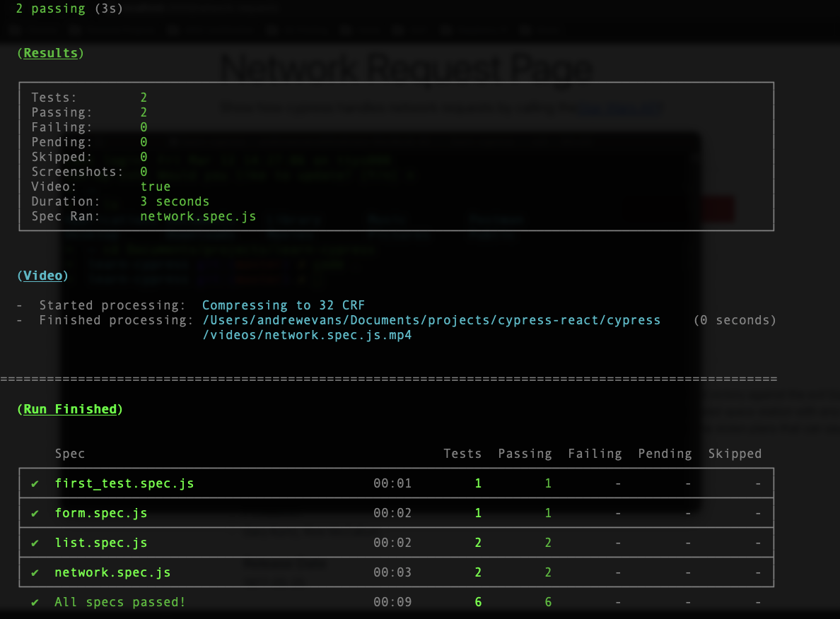Click the faint blue hyperlink on the background page
840x619 pixels.
click(621, 107)
